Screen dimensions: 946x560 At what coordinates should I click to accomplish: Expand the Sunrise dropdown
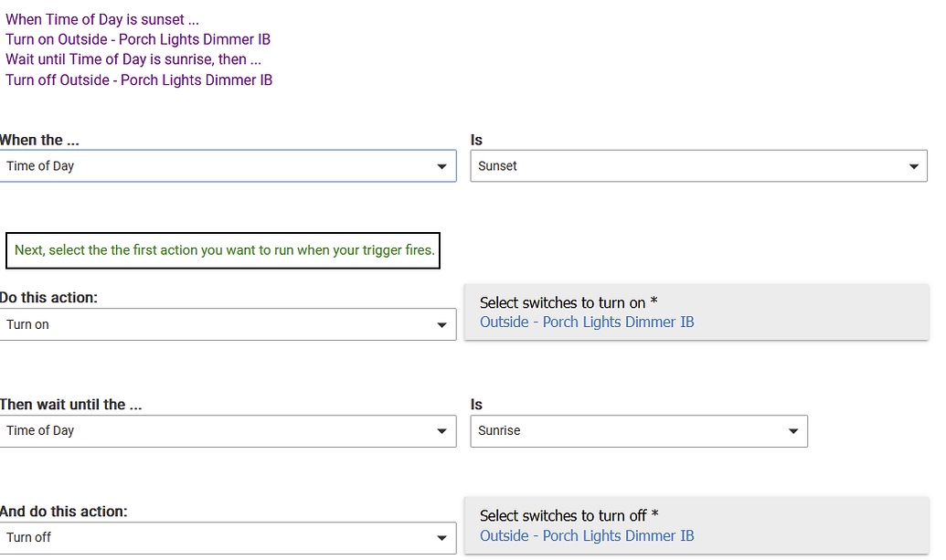639,430
